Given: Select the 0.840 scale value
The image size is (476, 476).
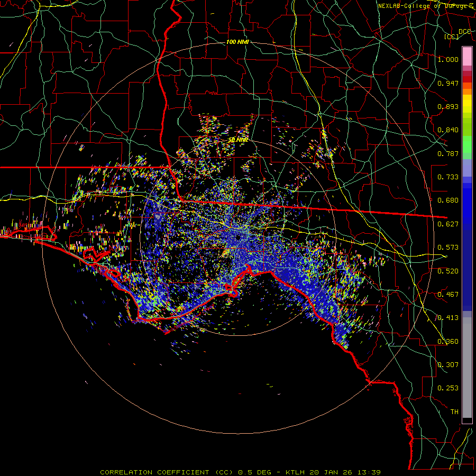Looking at the screenshot, I should 448,130.
